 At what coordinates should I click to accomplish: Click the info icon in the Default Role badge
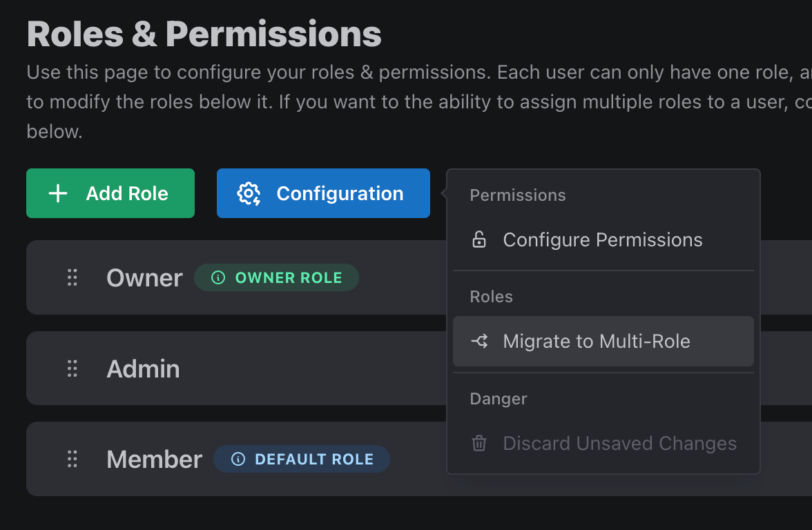(x=238, y=460)
